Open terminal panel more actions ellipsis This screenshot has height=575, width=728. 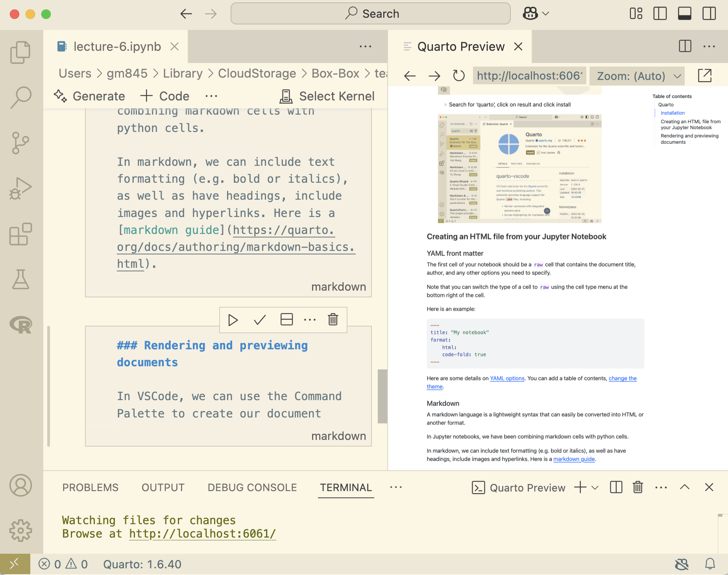(661, 488)
